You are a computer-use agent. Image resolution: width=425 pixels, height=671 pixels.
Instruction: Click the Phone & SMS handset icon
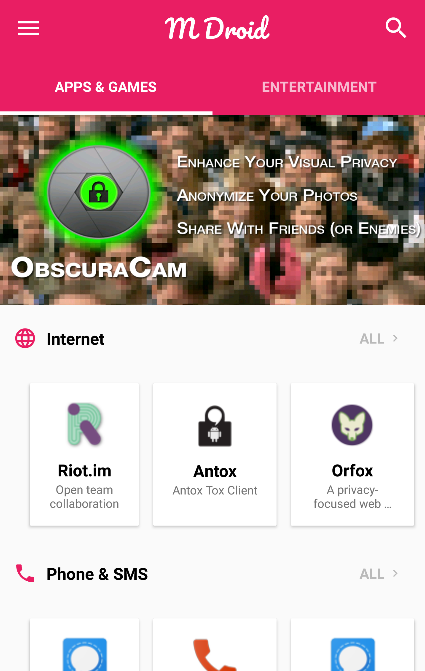point(25,573)
